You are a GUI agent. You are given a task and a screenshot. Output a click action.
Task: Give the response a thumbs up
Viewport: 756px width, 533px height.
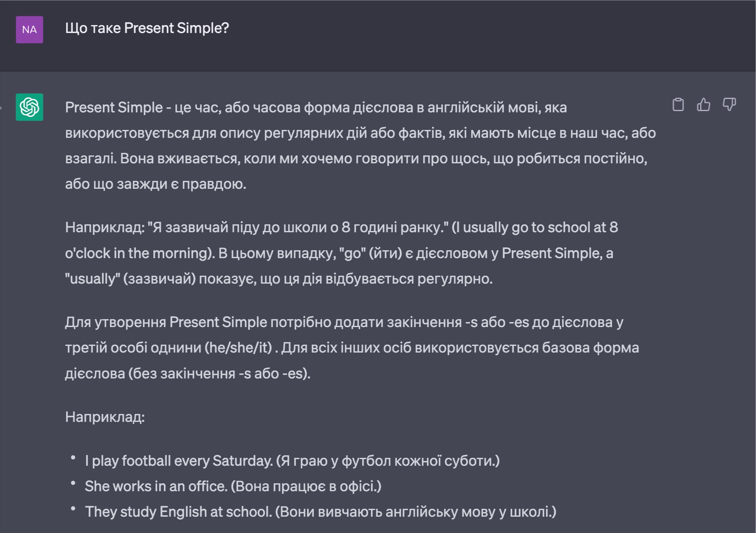[703, 104]
